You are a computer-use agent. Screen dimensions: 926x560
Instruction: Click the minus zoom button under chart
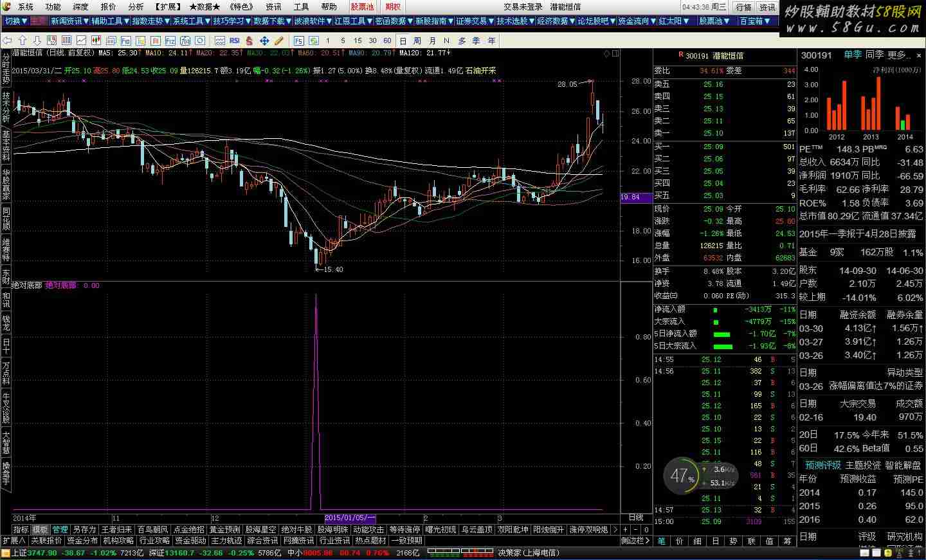(635, 529)
